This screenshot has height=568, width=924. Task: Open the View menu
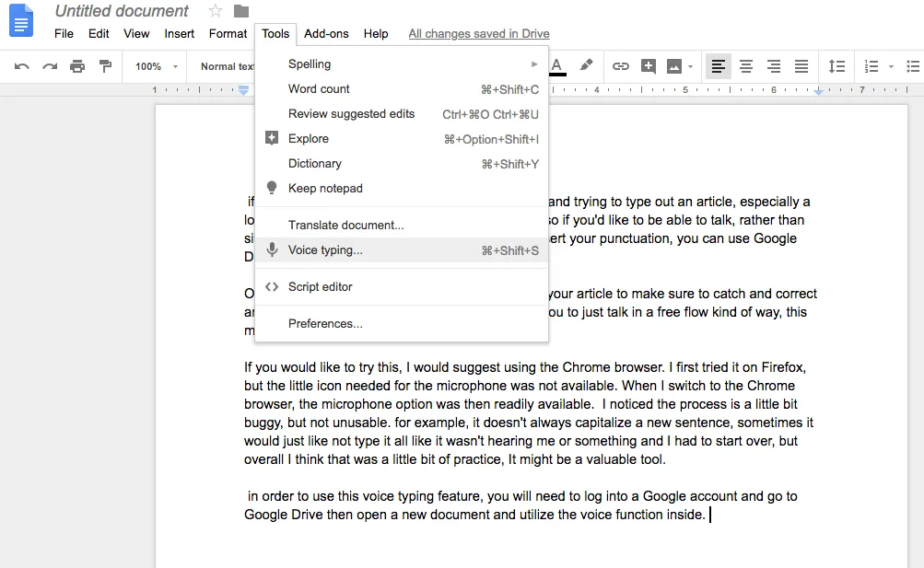[x=136, y=33]
